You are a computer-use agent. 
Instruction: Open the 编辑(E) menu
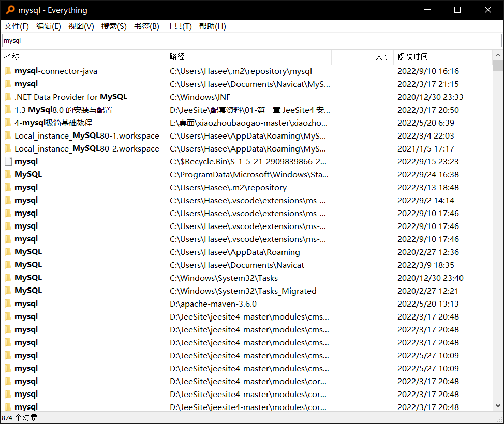coord(49,26)
